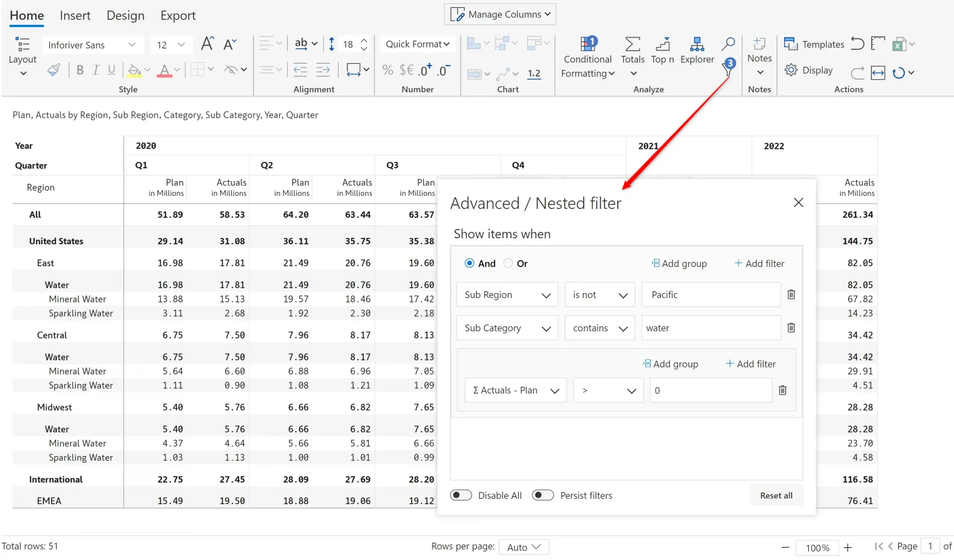This screenshot has height=560, width=954.
Task: Enable the Disable All toggle
Action: click(x=461, y=495)
